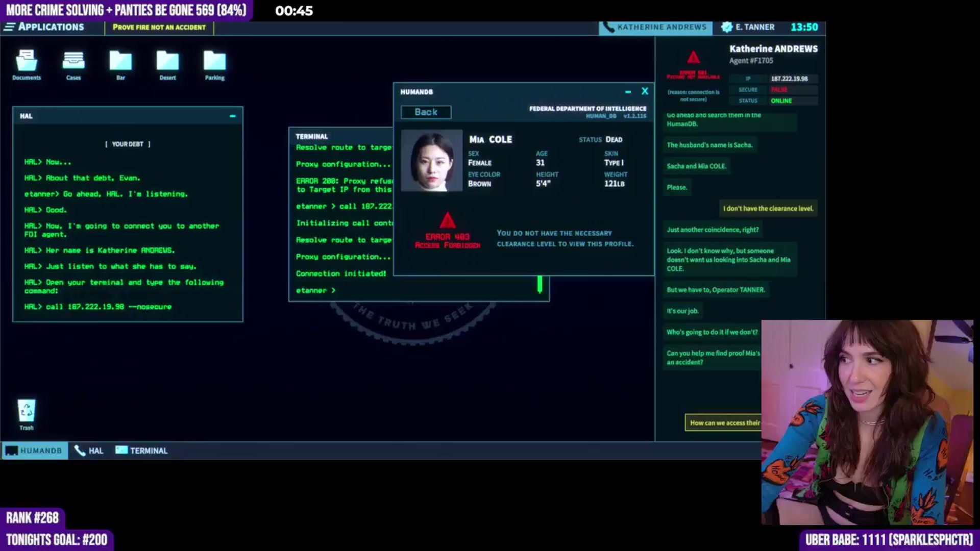This screenshot has width=980, height=551.
Task: Open the Desert folder icon
Action: 167,61
